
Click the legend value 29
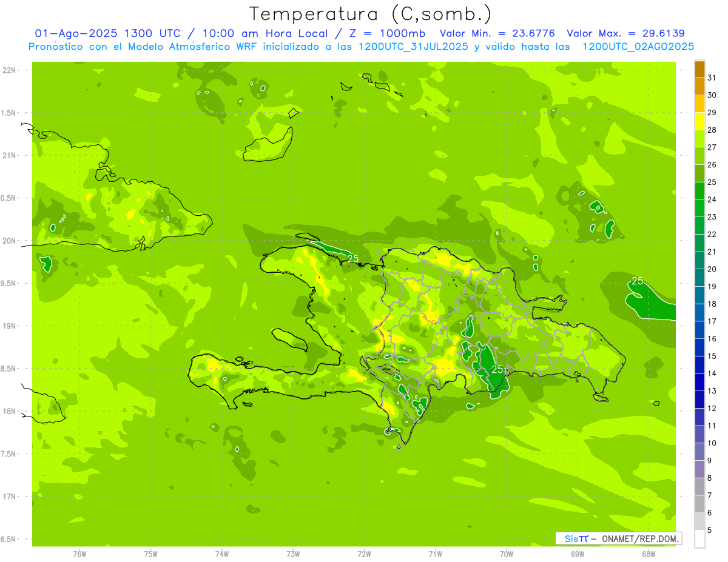[x=712, y=112]
